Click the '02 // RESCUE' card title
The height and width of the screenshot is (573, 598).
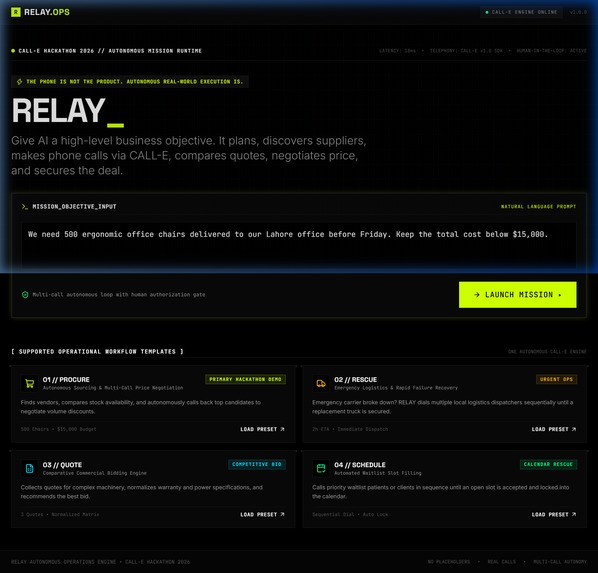click(355, 380)
